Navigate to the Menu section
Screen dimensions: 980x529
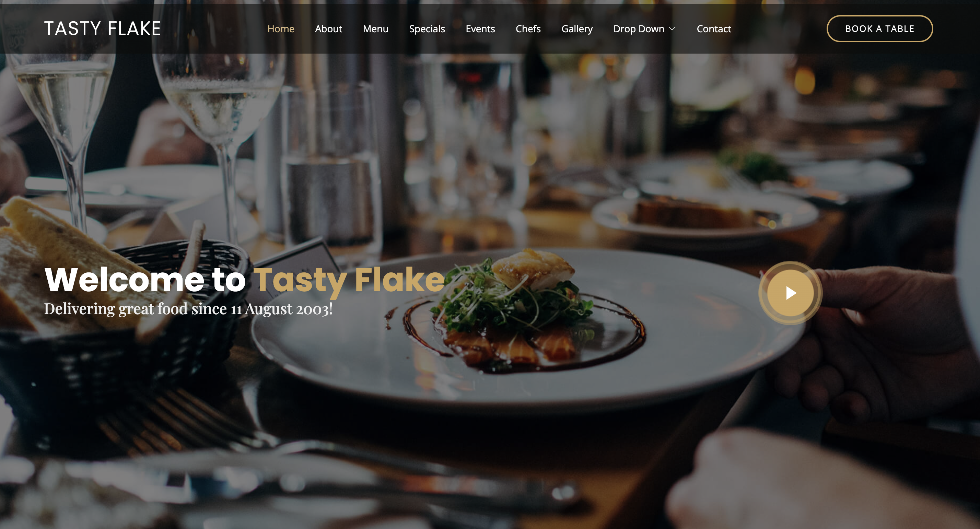(x=375, y=28)
